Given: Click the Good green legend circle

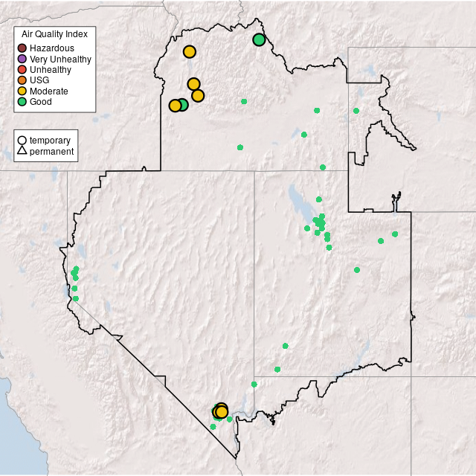Looking at the screenshot, I should coord(22,101).
